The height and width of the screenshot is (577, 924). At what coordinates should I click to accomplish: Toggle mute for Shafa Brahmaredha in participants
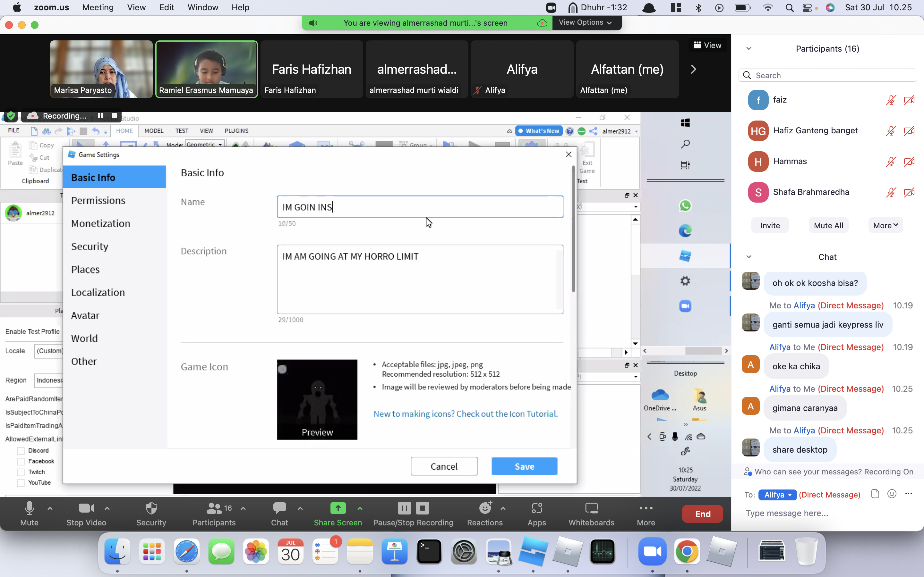click(x=891, y=191)
